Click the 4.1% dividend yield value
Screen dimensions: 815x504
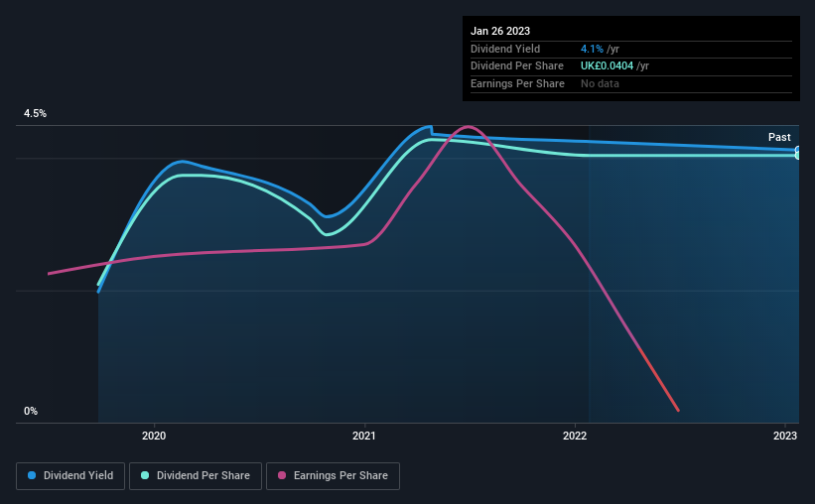click(x=592, y=49)
